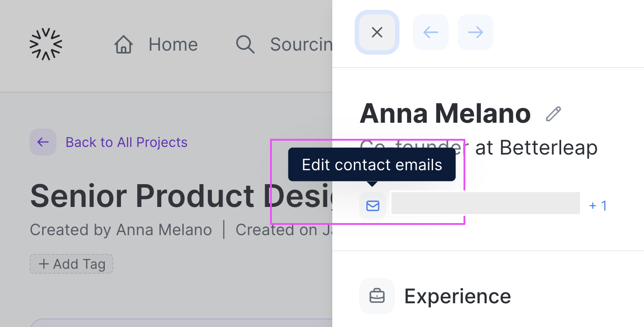Click the Betterleap starburst logo
This screenshot has width=644, height=327.
click(46, 44)
